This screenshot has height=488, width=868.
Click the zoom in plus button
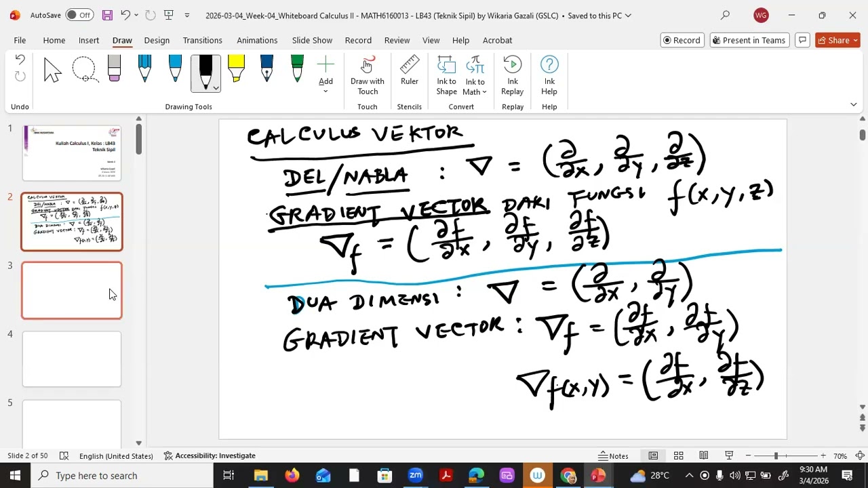pyautogui.click(x=823, y=455)
